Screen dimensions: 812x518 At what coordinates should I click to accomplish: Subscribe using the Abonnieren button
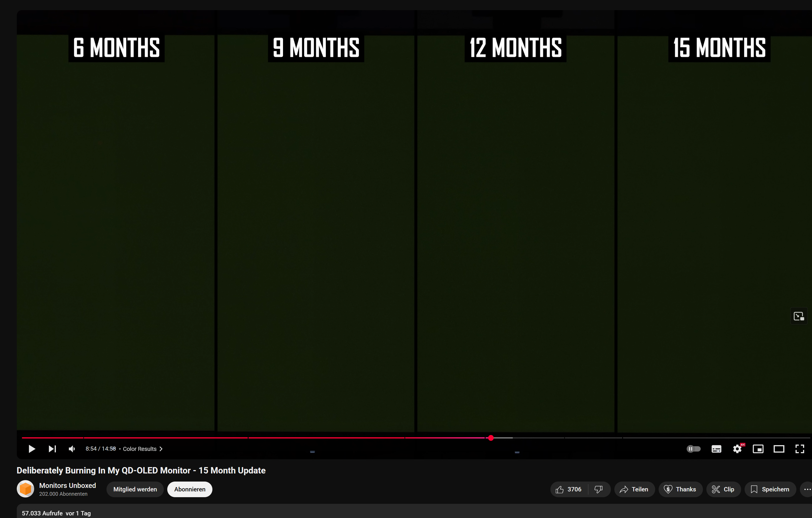click(x=190, y=489)
